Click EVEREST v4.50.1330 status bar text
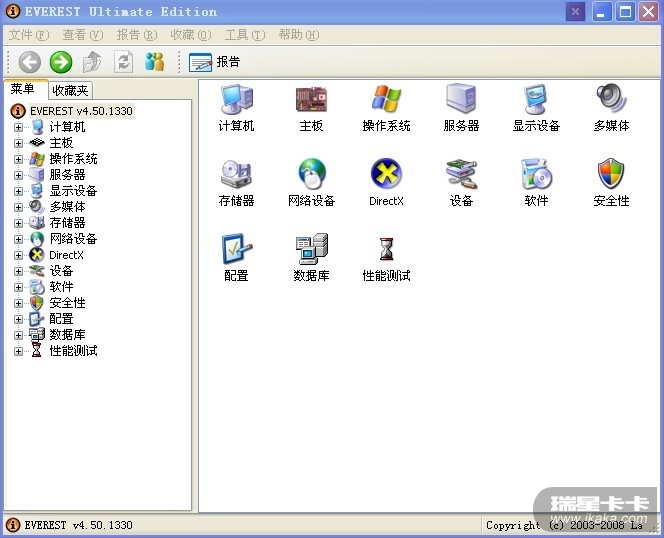 [78, 525]
